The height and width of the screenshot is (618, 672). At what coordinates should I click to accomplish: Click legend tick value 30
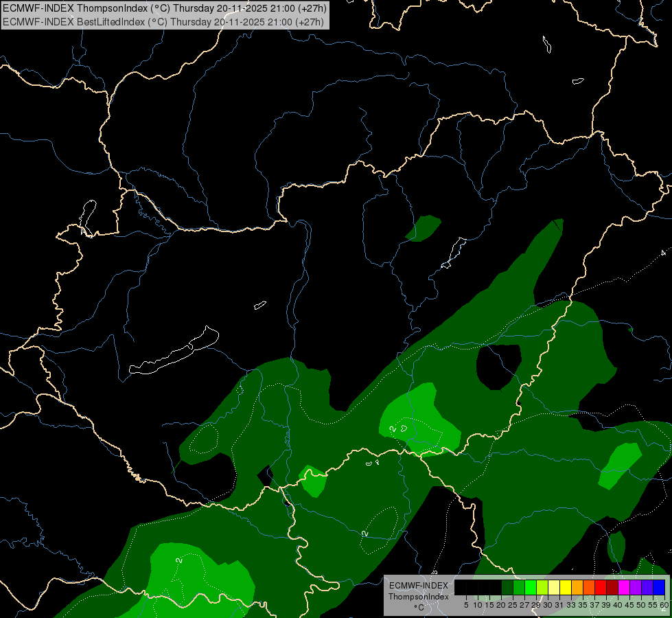coord(548,605)
